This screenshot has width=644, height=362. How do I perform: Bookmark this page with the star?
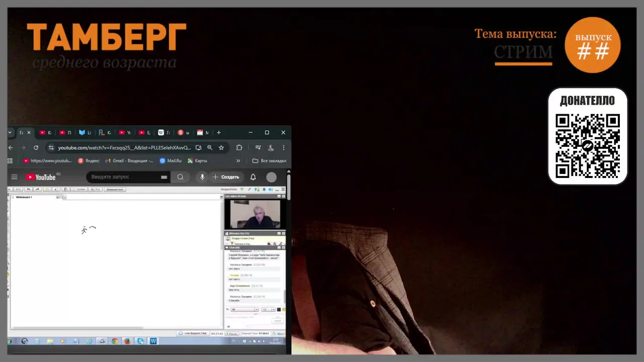[x=221, y=148]
